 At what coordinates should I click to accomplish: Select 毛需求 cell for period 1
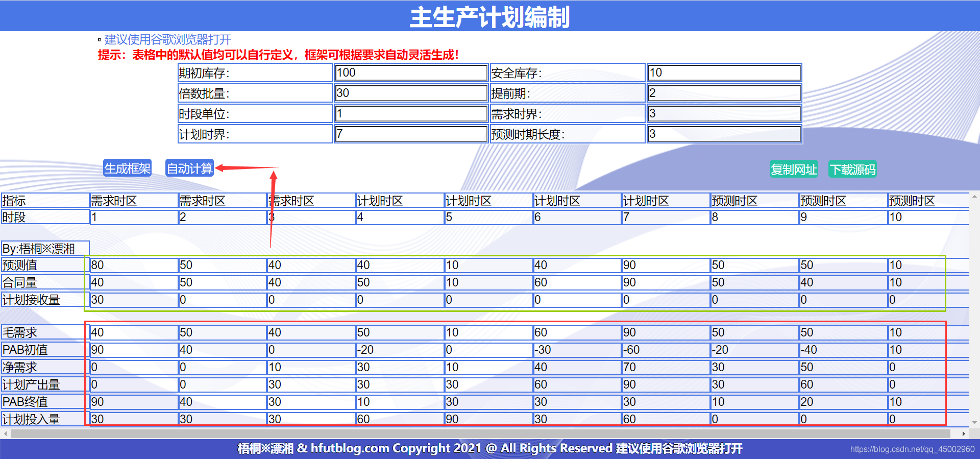point(134,332)
